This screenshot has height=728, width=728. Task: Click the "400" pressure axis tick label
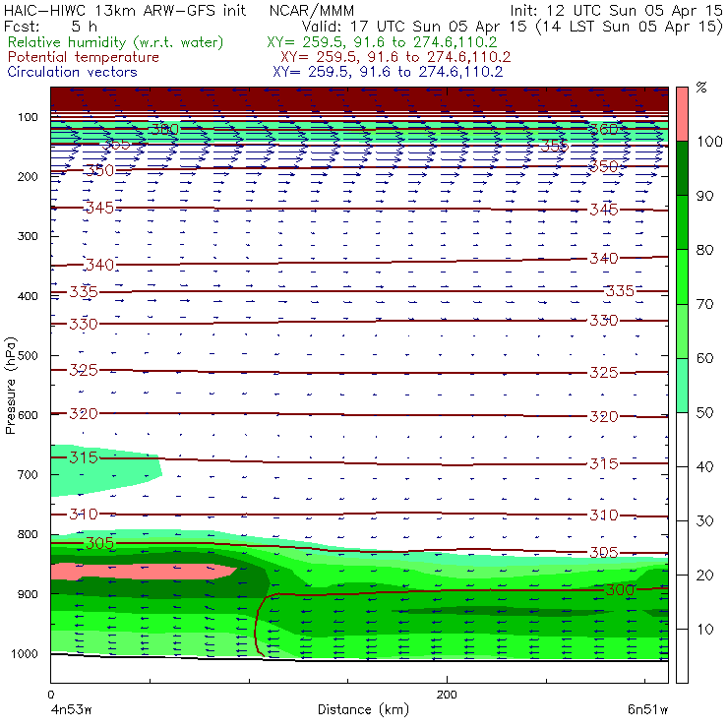coord(28,296)
